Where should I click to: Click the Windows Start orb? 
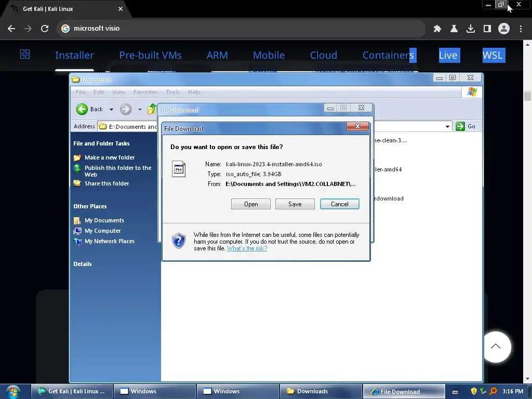point(13,392)
